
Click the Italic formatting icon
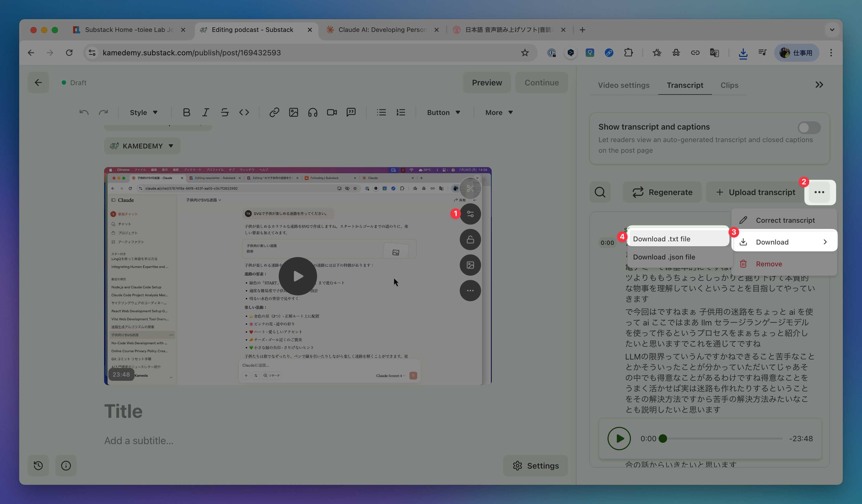[205, 113]
